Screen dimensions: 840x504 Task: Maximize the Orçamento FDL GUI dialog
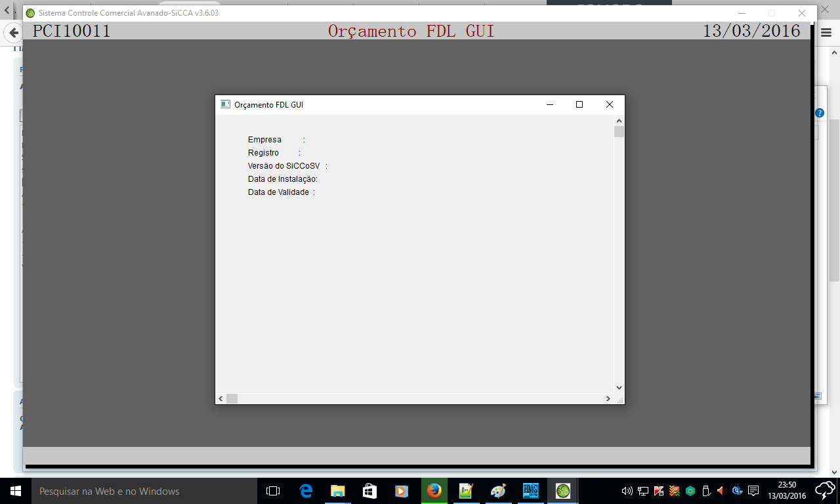click(x=579, y=104)
